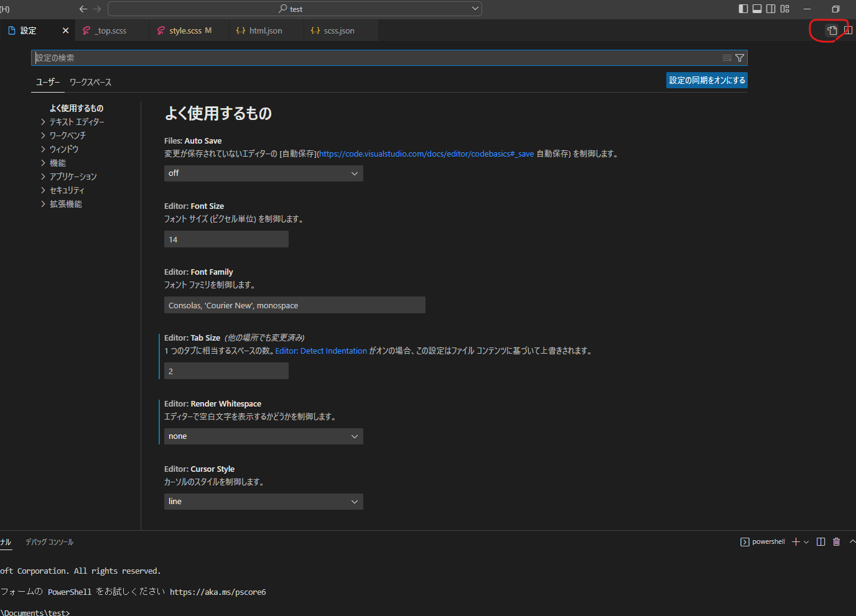Enable 設定の同期をオンにする

point(707,80)
